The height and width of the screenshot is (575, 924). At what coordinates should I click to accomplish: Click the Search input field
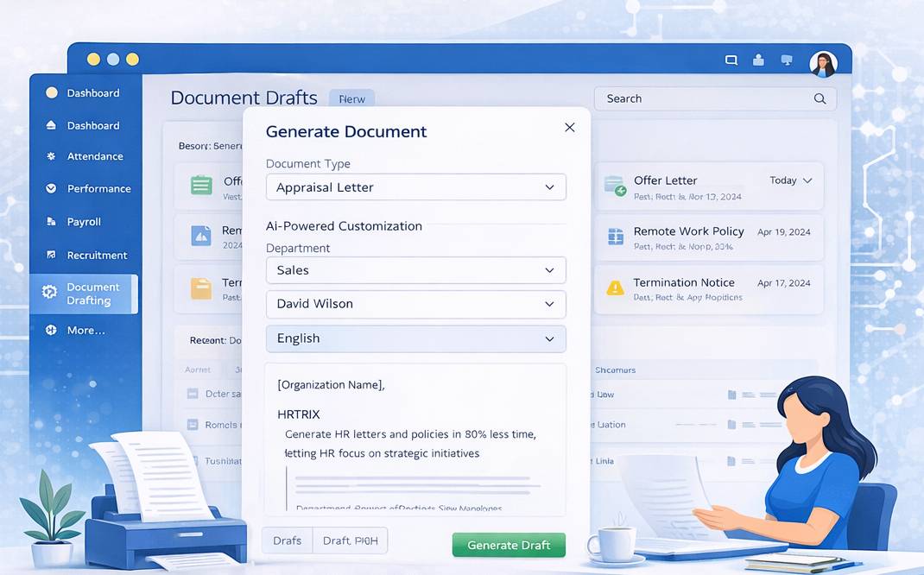704,98
